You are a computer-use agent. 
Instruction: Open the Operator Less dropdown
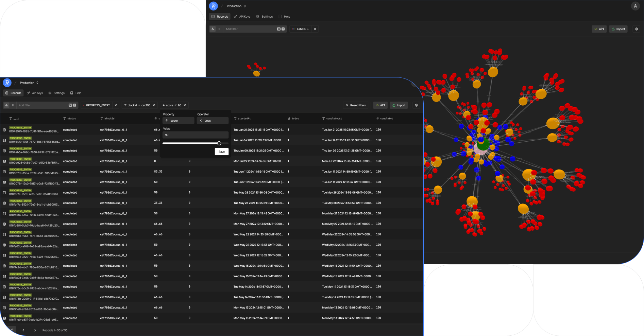[x=213, y=121]
